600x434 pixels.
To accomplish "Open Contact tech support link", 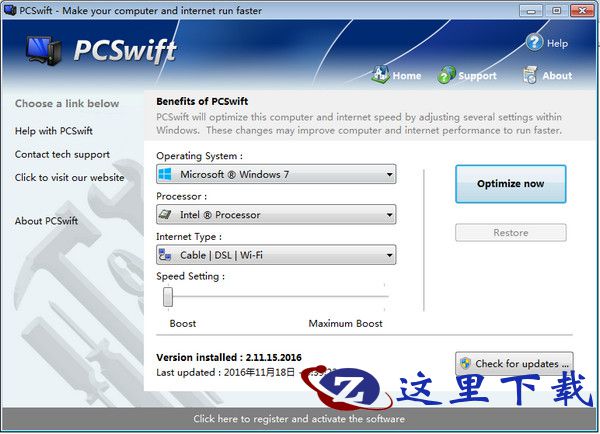I will tap(62, 155).
